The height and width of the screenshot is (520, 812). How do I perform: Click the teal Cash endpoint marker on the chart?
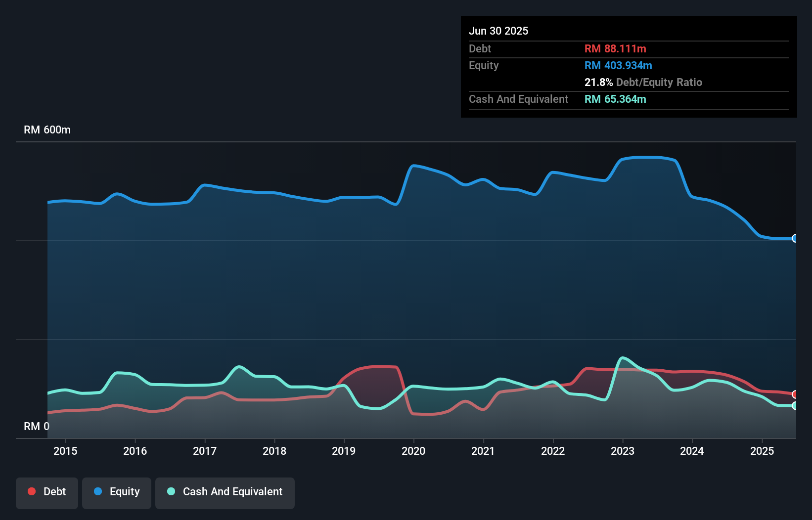(x=795, y=406)
